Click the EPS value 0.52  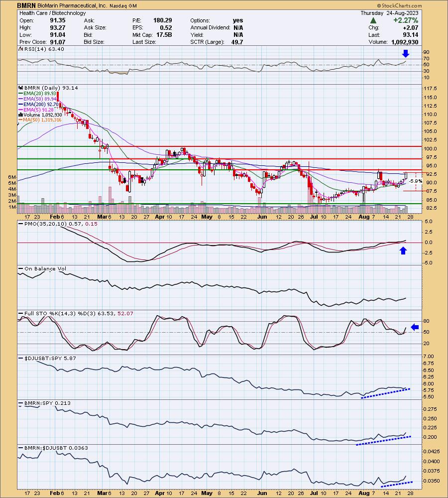[166, 27]
